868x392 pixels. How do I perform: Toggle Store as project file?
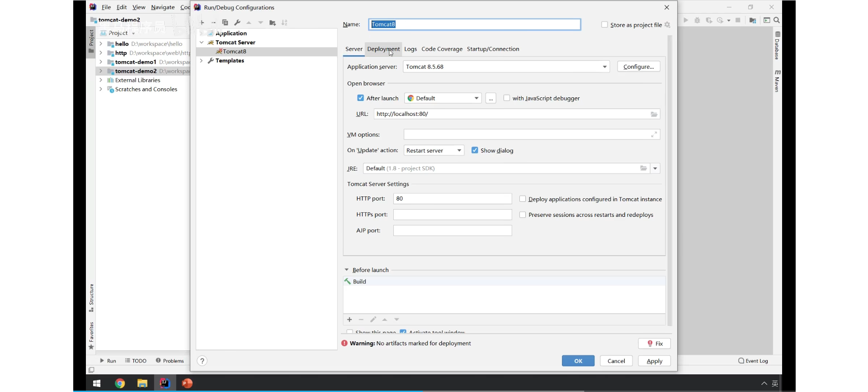pyautogui.click(x=604, y=24)
